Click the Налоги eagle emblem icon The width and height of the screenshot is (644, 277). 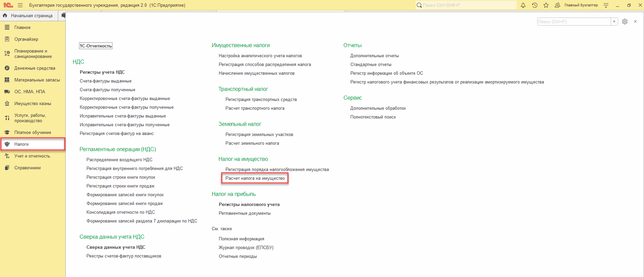coord(7,144)
